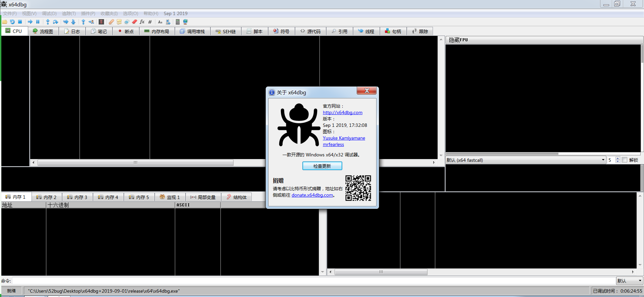Screen dimensions: 644x297
Task: Switch to the 符号 tab
Action: (282, 31)
